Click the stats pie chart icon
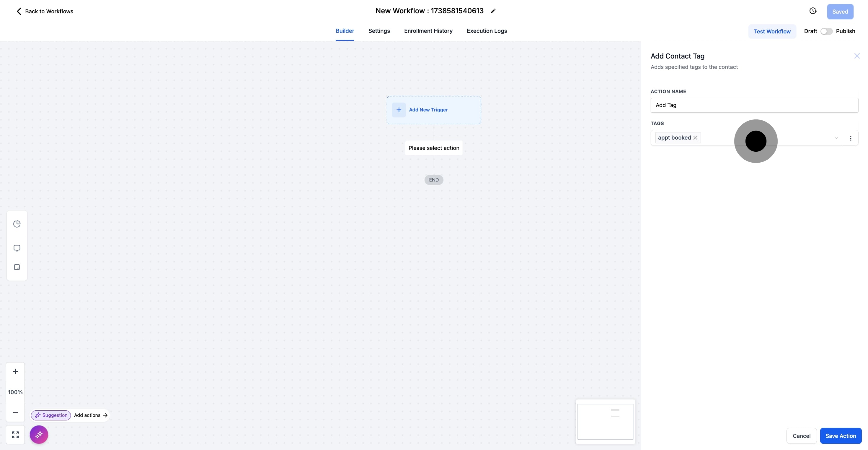The width and height of the screenshot is (868, 450). coord(17,224)
